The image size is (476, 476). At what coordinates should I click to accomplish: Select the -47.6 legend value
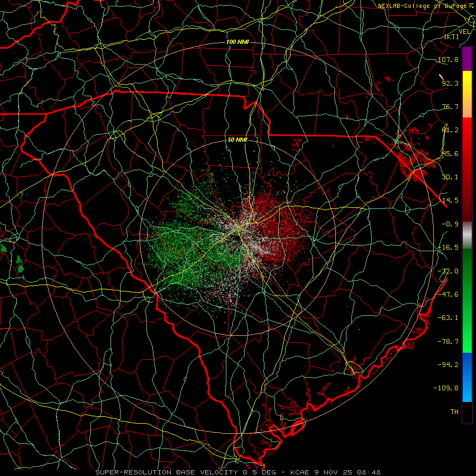point(448,295)
